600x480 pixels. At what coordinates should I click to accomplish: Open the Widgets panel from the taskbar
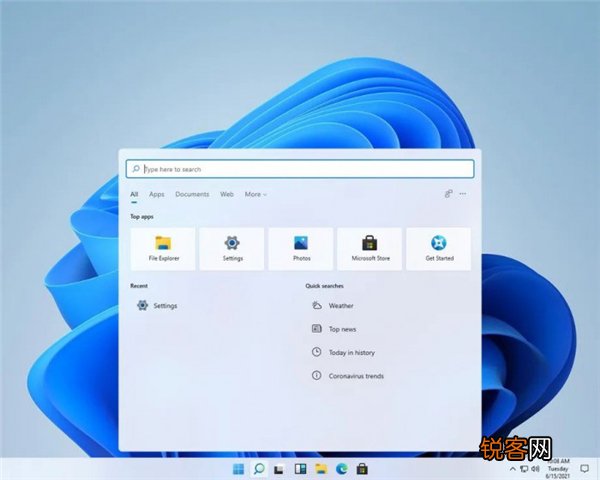coord(300,469)
